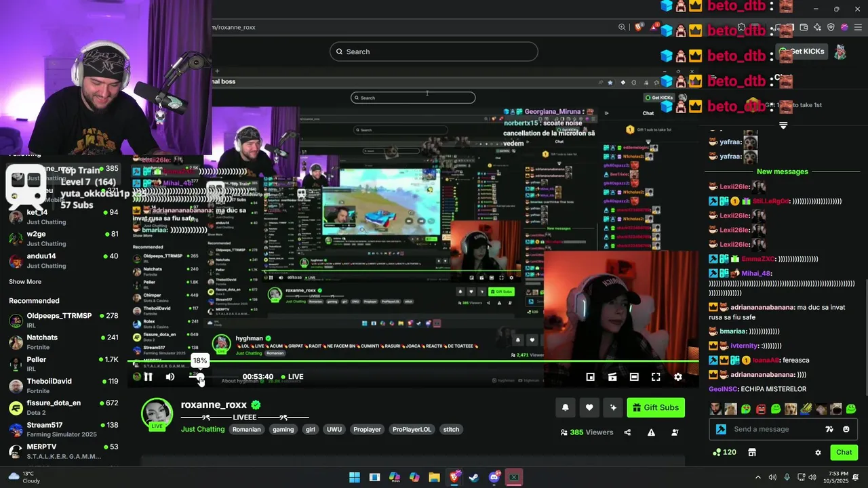Open the Brave wallet icon
This screenshot has width=868, height=488.
tap(804, 27)
